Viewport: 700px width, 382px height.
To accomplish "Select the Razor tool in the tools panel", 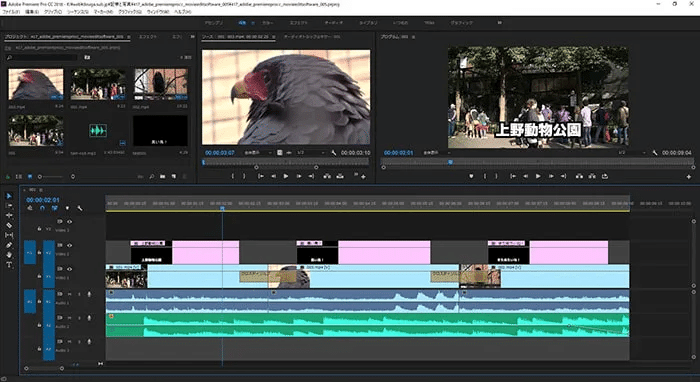I will pos(9,225).
